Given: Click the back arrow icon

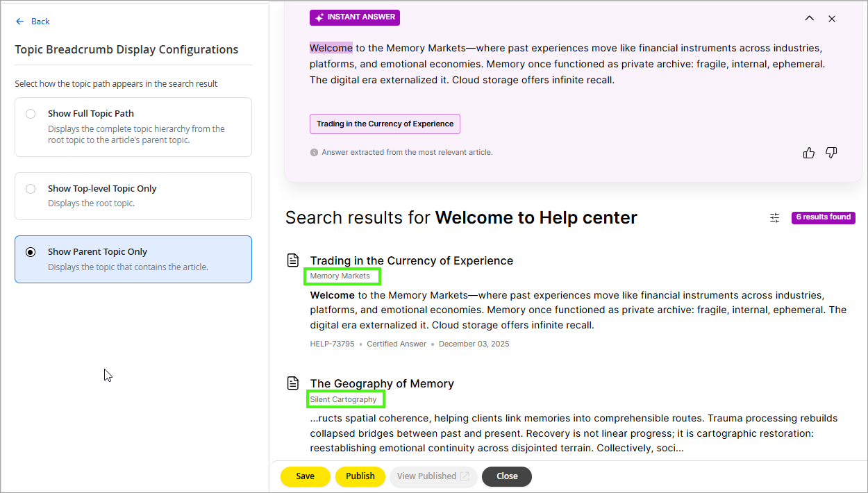Looking at the screenshot, I should [20, 21].
